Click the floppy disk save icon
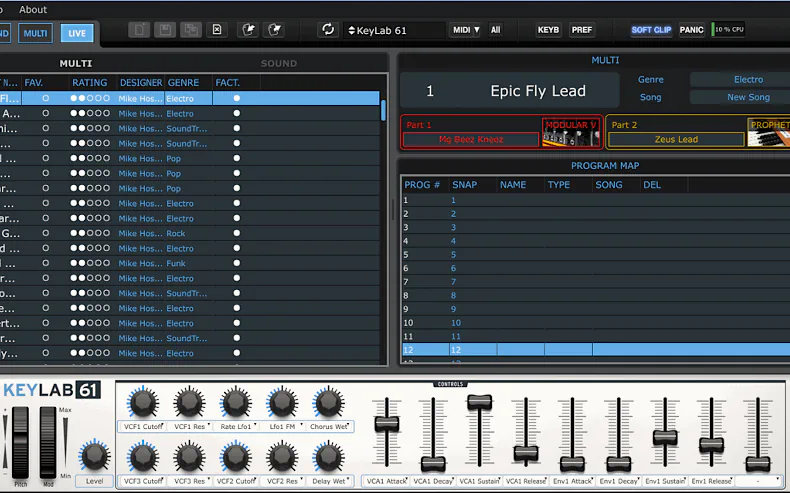 165,30
